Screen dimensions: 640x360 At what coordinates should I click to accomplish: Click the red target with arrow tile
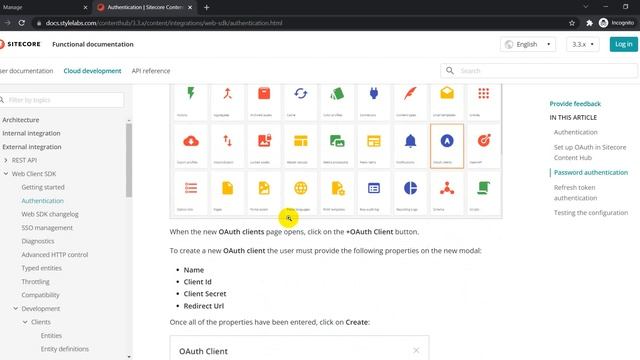(484, 146)
